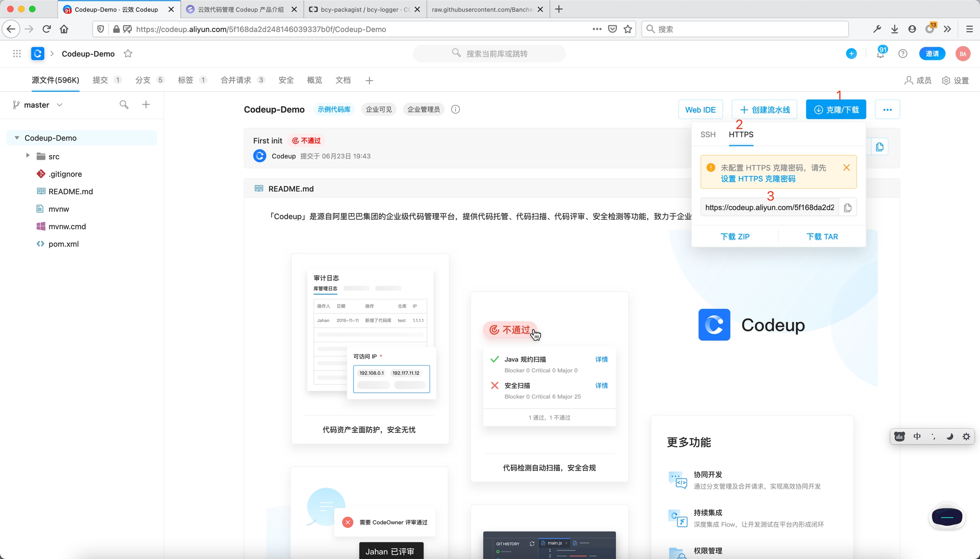This screenshot has height=559, width=980.
Task: Open the master branch dropdown
Action: point(37,105)
